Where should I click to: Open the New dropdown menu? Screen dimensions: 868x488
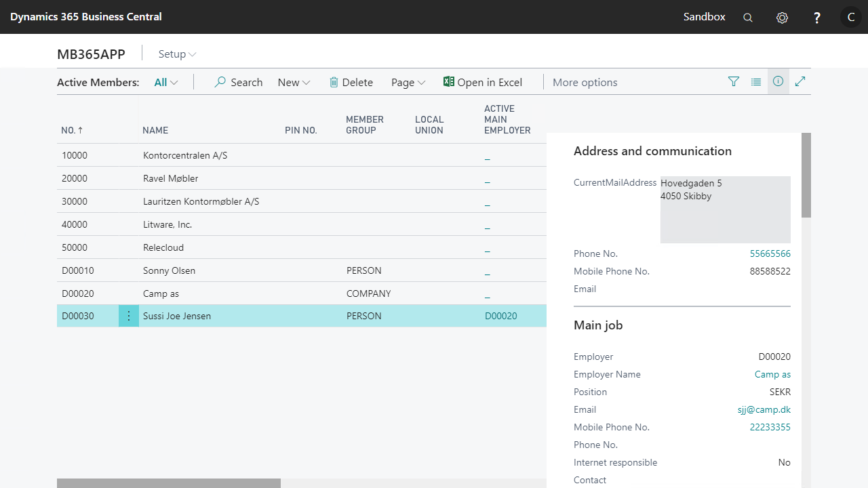(x=294, y=82)
